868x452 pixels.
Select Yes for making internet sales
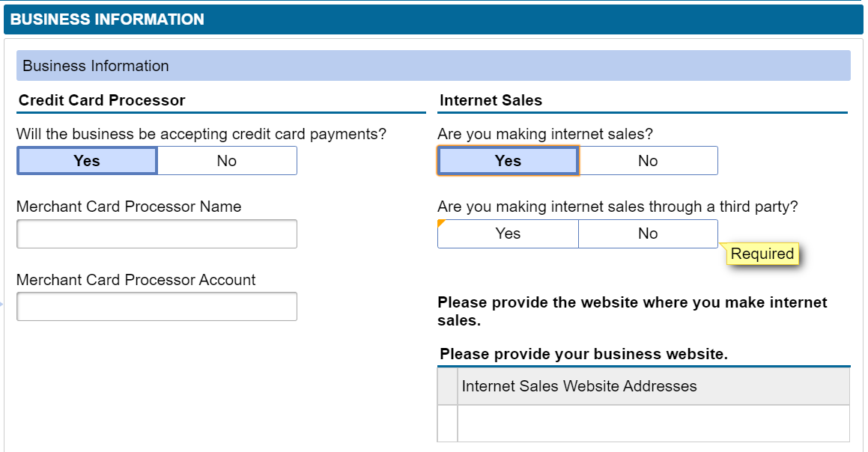pos(509,160)
